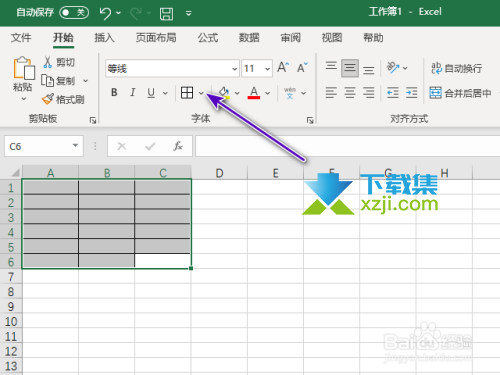Viewport: 500px width, 375px height.
Task: Open the Undo history dropdown
Action: 119,13
